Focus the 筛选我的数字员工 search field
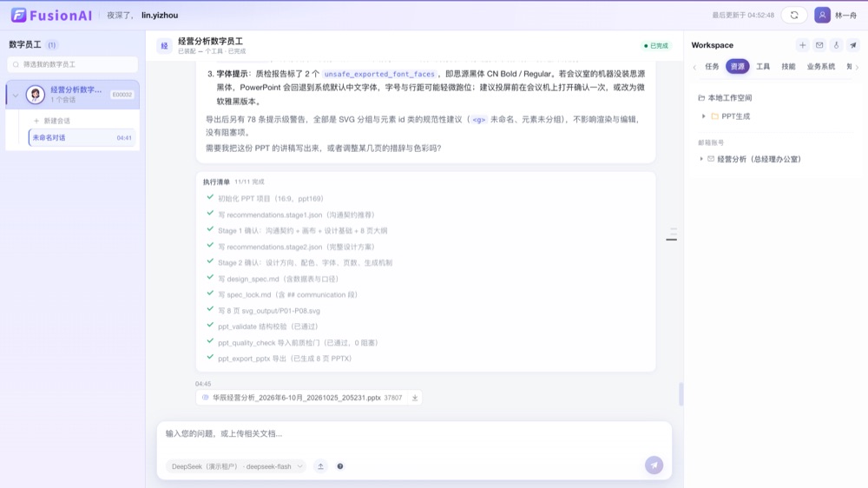This screenshot has width=868, height=488. 73,65
